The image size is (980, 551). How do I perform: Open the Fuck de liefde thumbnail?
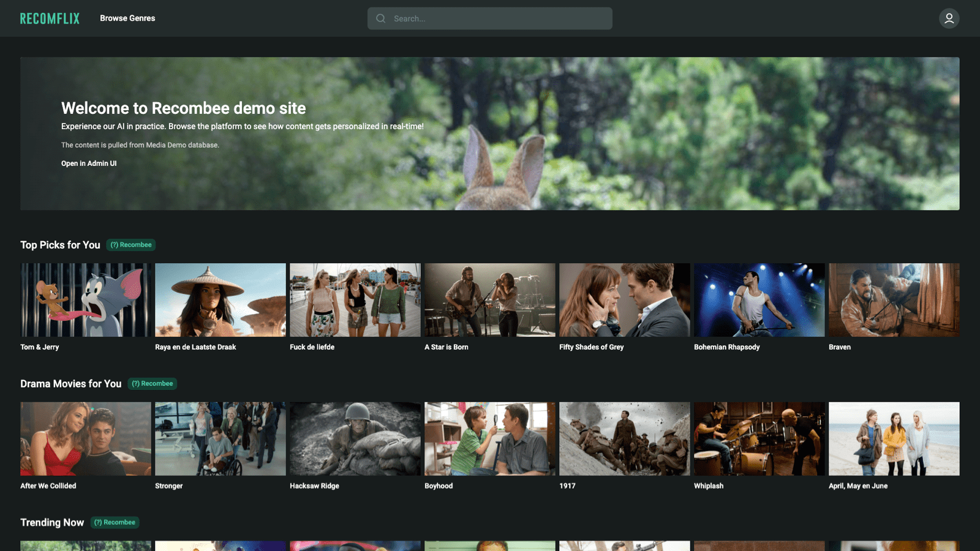(355, 300)
